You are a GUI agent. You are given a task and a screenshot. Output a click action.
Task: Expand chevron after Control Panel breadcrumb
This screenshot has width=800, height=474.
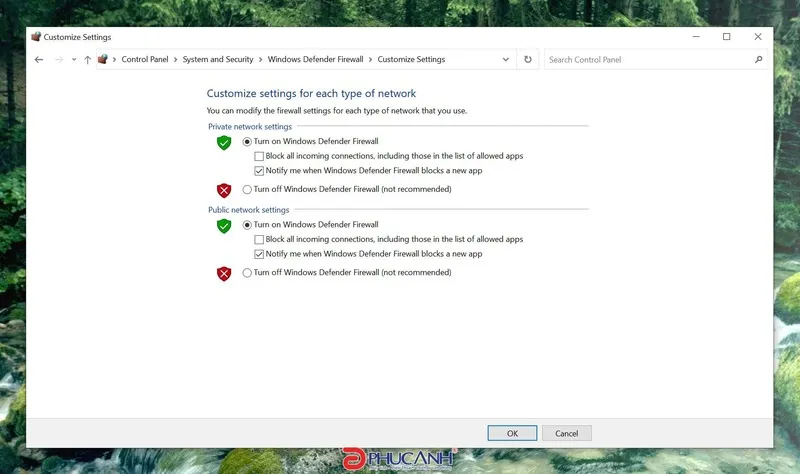tap(176, 60)
